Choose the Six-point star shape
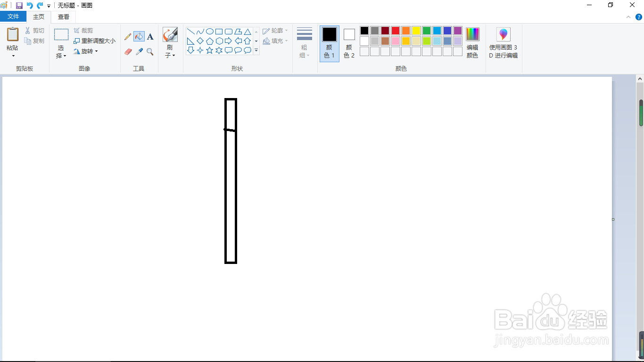644x362 pixels. (219, 50)
